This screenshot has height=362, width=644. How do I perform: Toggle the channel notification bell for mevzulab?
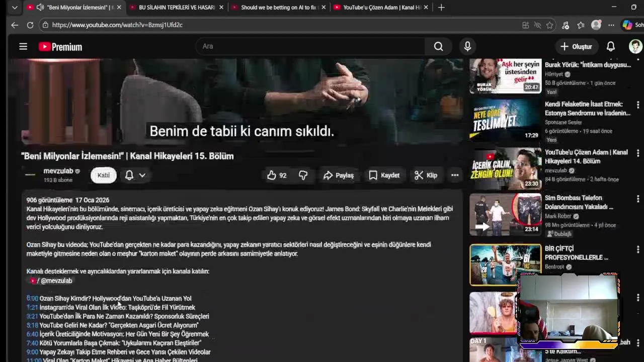[x=129, y=175]
